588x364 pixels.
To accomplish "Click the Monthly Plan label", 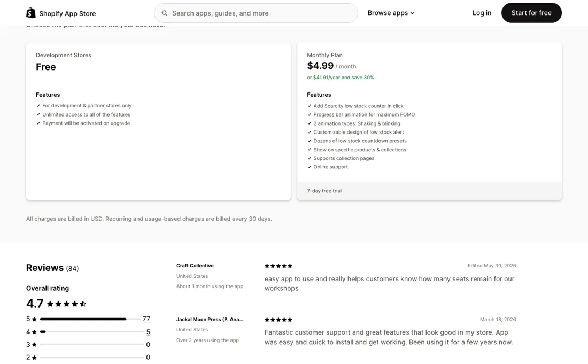I will pos(324,55).
